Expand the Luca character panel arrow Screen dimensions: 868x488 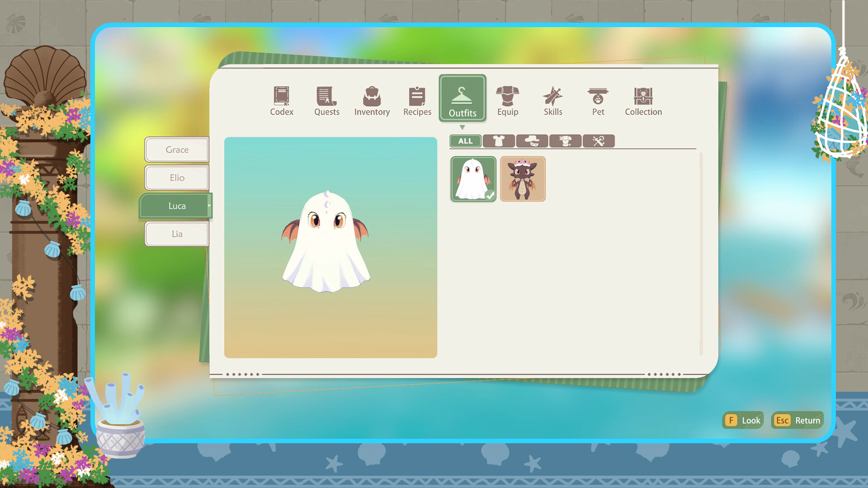tap(210, 206)
